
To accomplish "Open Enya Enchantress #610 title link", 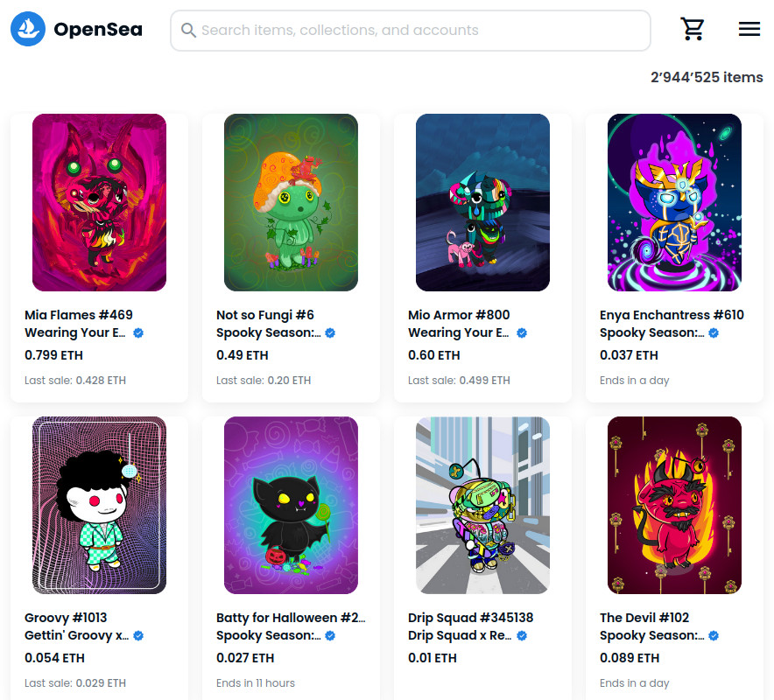I will pyautogui.click(x=672, y=315).
